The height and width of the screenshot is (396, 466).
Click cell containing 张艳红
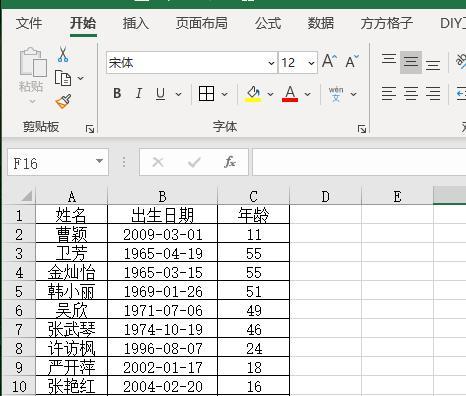72,386
